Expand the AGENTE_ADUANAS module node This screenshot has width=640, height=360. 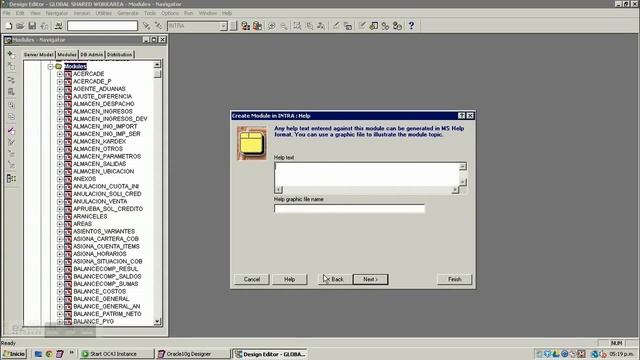point(60,89)
